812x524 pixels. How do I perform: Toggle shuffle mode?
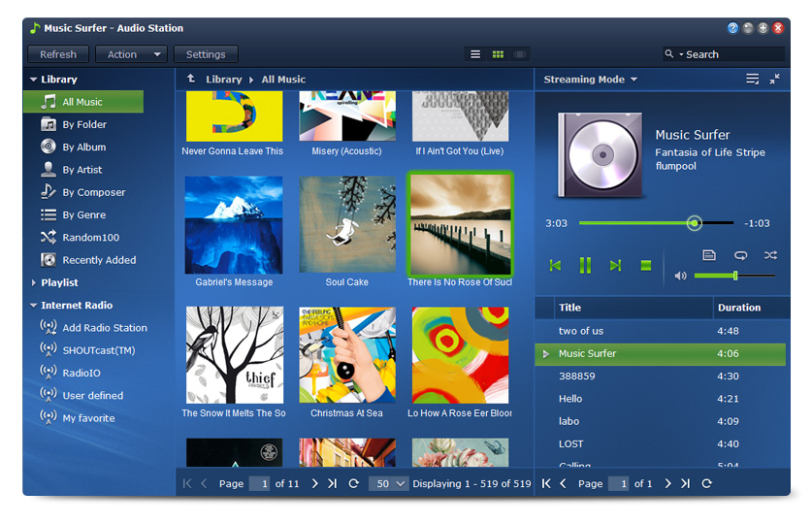tap(770, 255)
